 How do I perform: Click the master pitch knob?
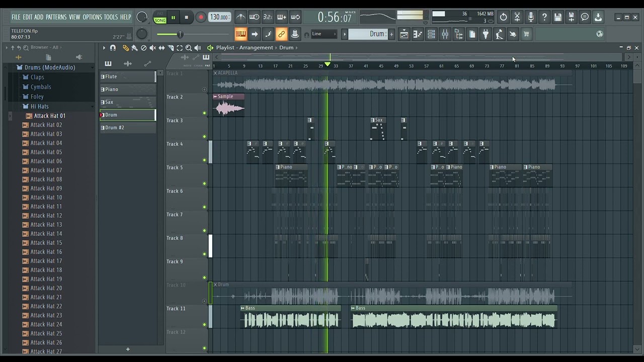pos(142,34)
